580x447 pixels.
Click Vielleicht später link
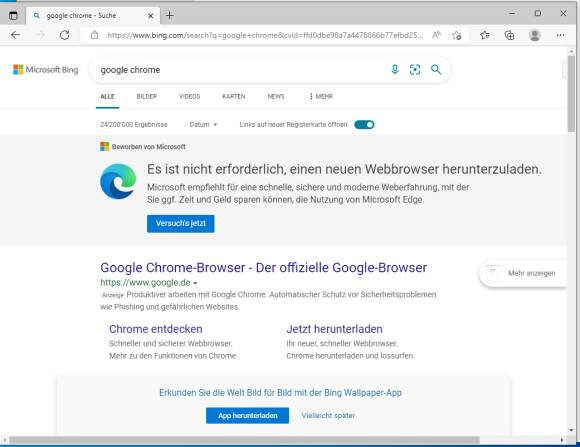pos(328,416)
